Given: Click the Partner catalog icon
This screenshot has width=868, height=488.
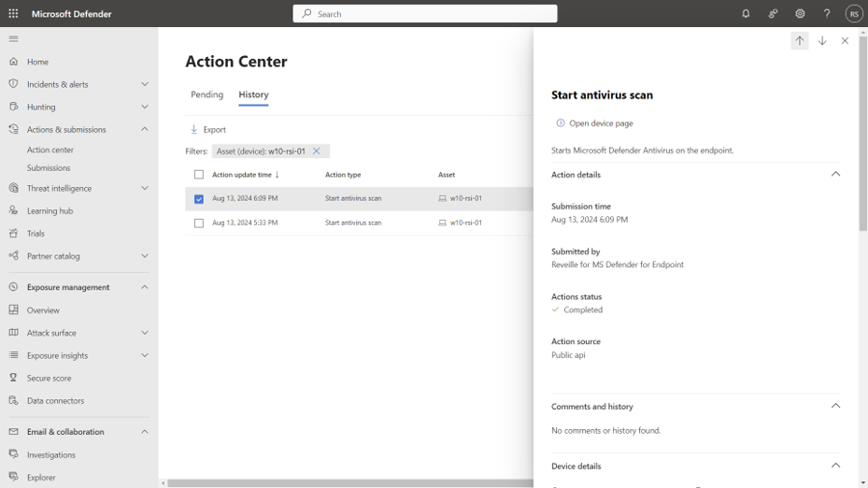Looking at the screenshot, I should [x=13, y=255].
